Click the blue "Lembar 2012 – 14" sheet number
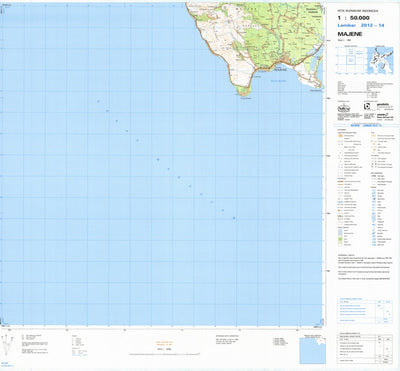 pyautogui.click(x=361, y=25)
